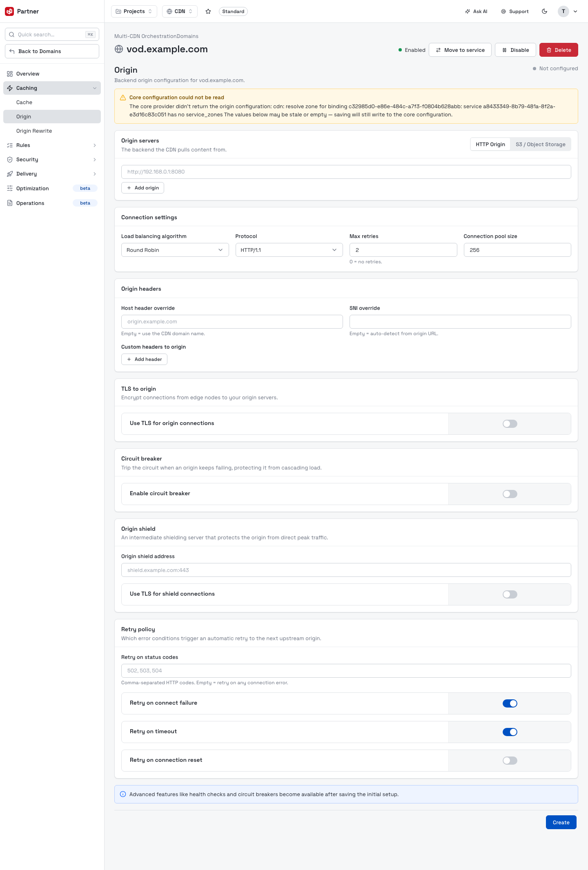Click the Partner logo icon

tap(9, 11)
